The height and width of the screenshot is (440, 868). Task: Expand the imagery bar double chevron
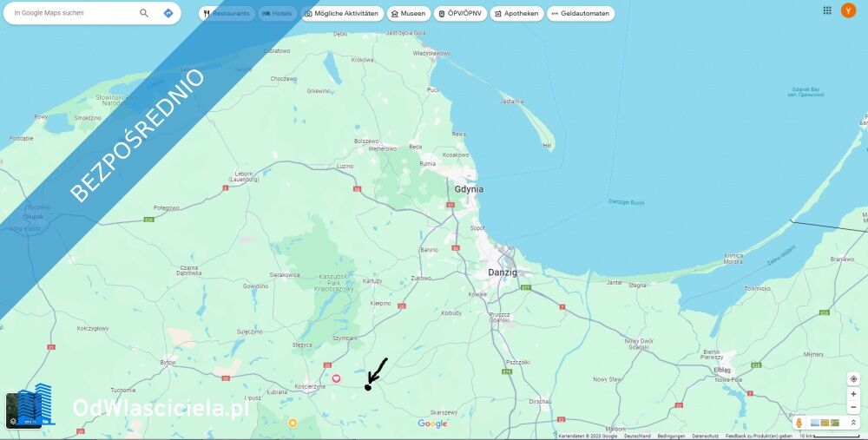(853, 423)
